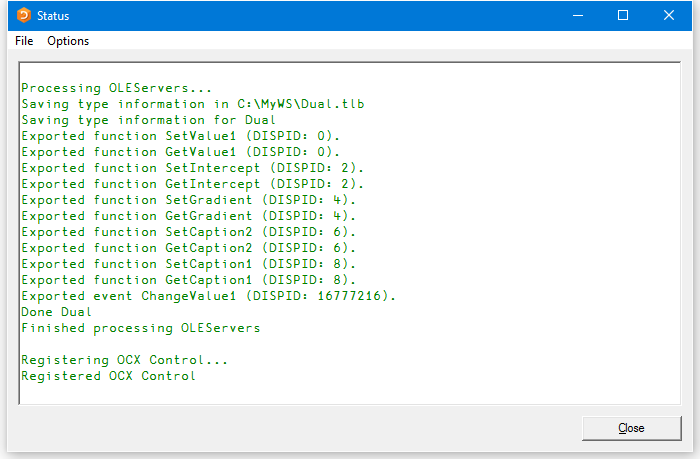Viewport: 700px width, 459px height.
Task: Open the File menu
Action: click(x=24, y=41)
